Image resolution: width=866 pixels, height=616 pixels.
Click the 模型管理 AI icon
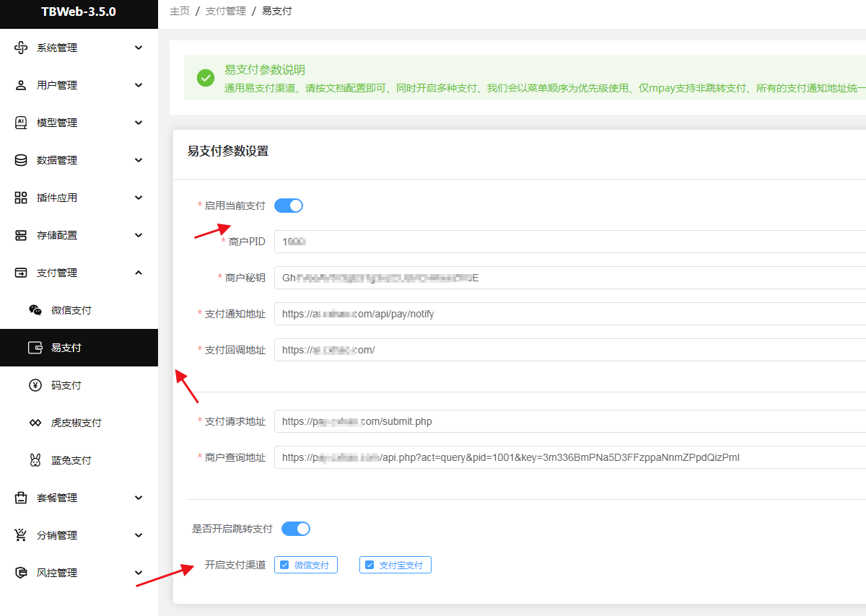coord(21,123)
